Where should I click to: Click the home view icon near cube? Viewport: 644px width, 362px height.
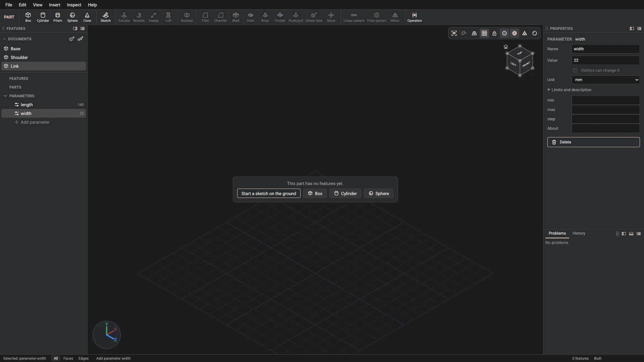[x=506, y=47]
